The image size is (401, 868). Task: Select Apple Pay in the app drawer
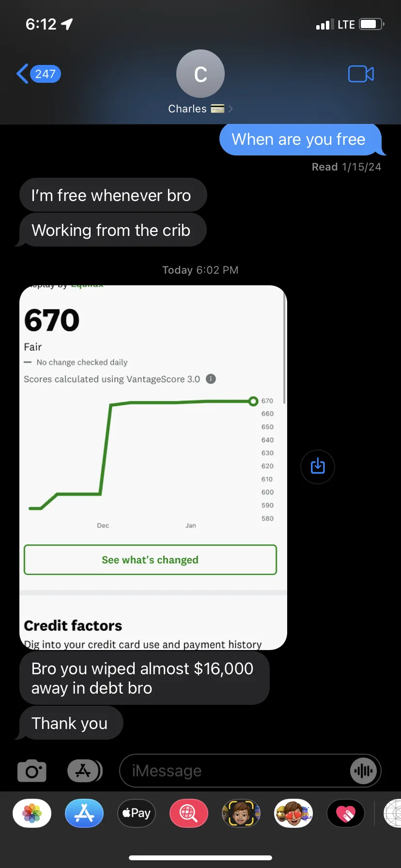point(137,813)
